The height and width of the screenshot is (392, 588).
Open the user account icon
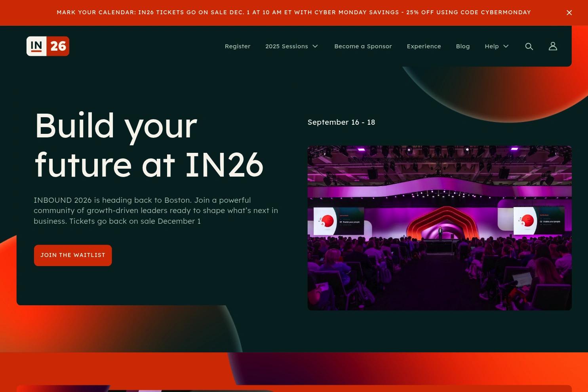553,46
